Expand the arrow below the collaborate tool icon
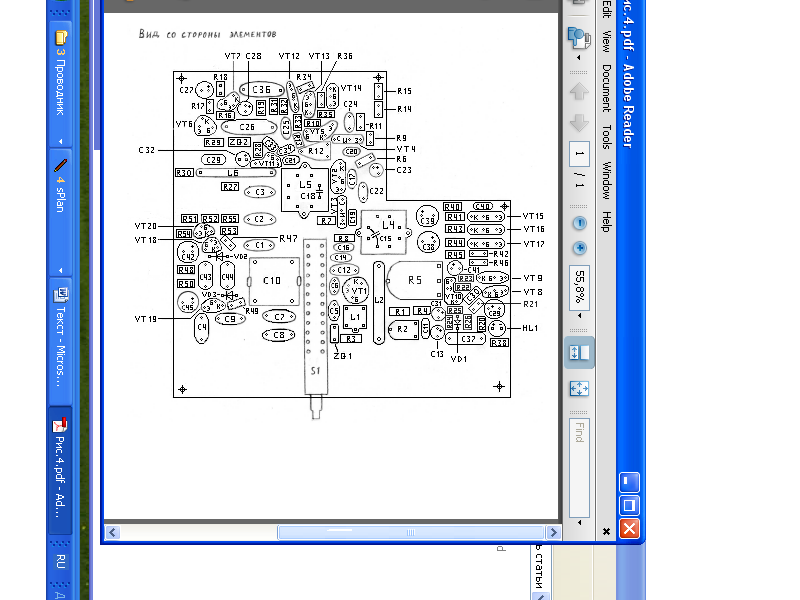The width and height of the screenshot is (800, 600). click(579, 58)
